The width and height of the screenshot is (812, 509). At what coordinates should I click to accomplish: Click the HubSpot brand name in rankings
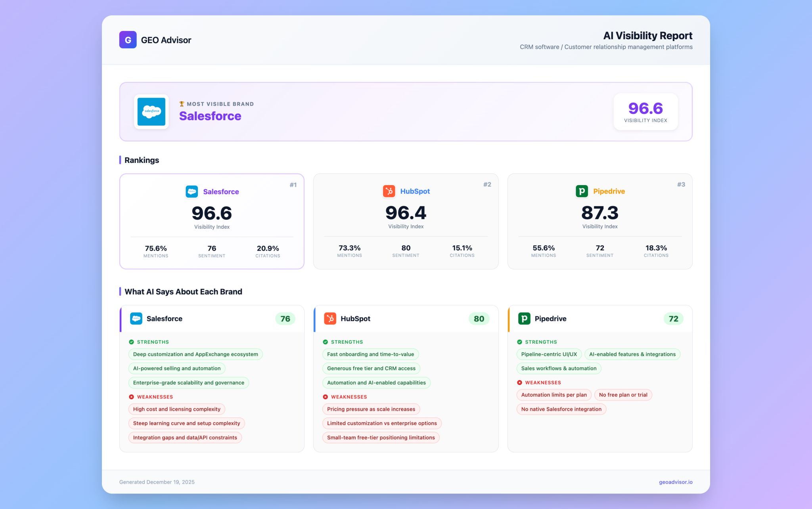(x=415, y=191)
